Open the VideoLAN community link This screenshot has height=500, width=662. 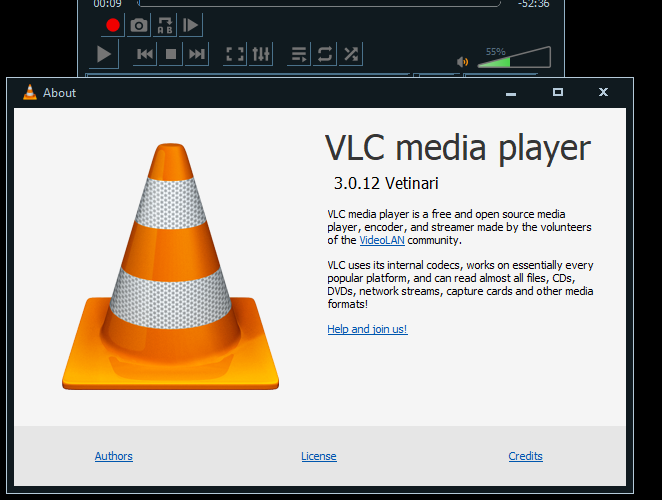(x=382, y=240)
